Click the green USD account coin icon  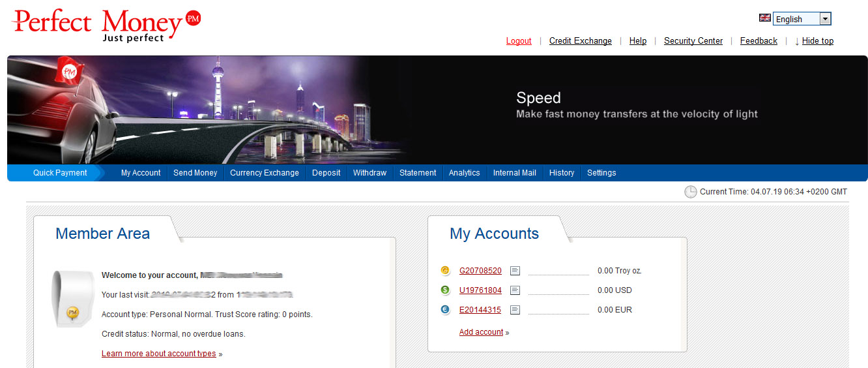click(445, 290)
